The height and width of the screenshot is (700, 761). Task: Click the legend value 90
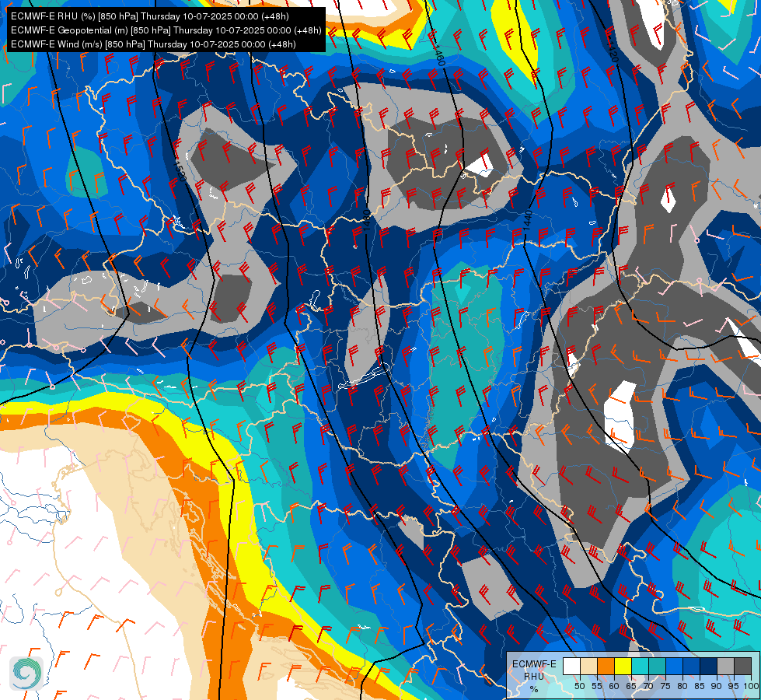point(717,686)
